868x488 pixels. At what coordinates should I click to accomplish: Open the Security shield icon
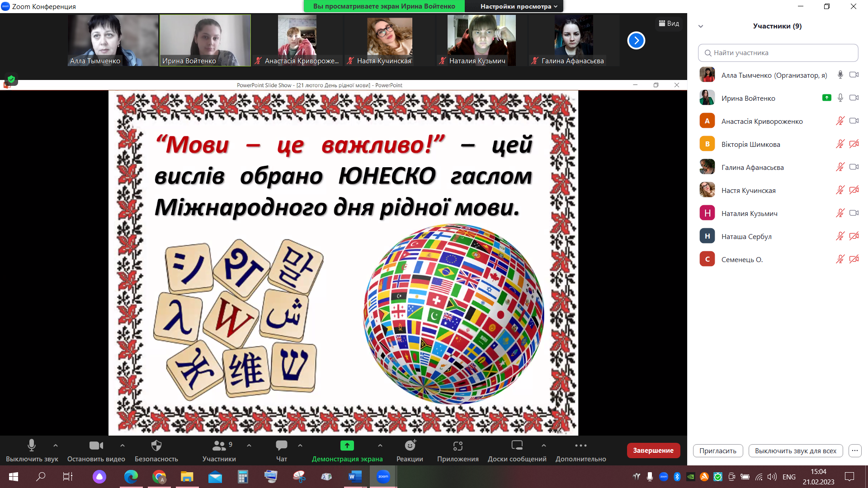(156, 446)
